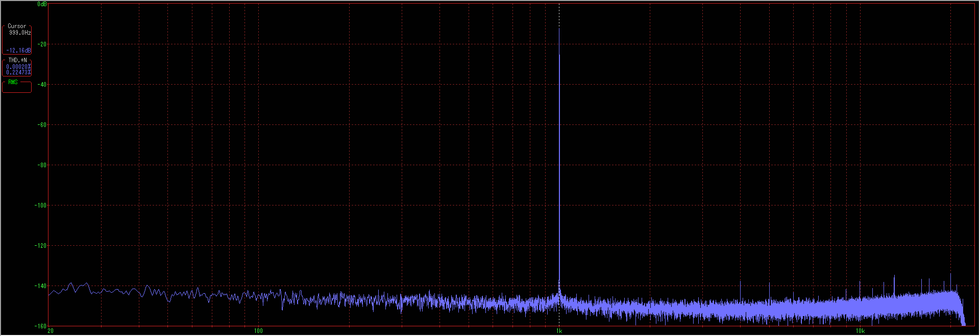
Task: Click the -140 dB axis label
Action: 40,286
